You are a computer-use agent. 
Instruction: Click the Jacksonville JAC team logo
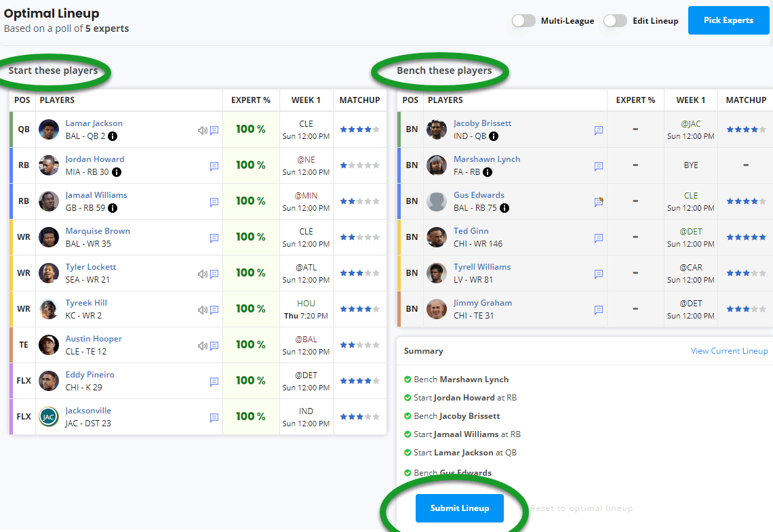(49, 417)
